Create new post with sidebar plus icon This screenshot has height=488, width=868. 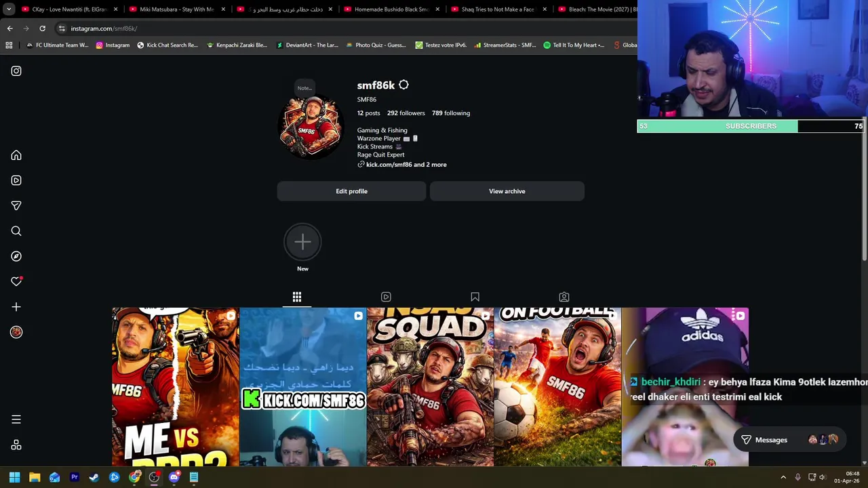16,307
